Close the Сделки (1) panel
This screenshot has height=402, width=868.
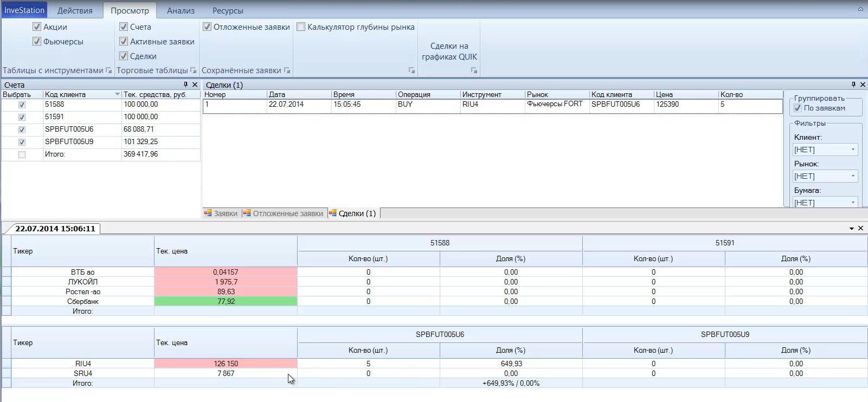[x=863, y=85]
